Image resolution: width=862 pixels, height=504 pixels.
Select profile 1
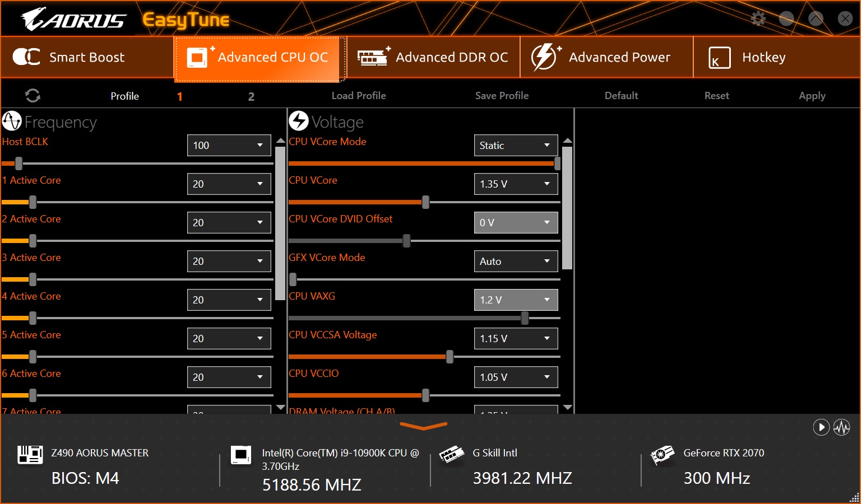pos(180,96)
